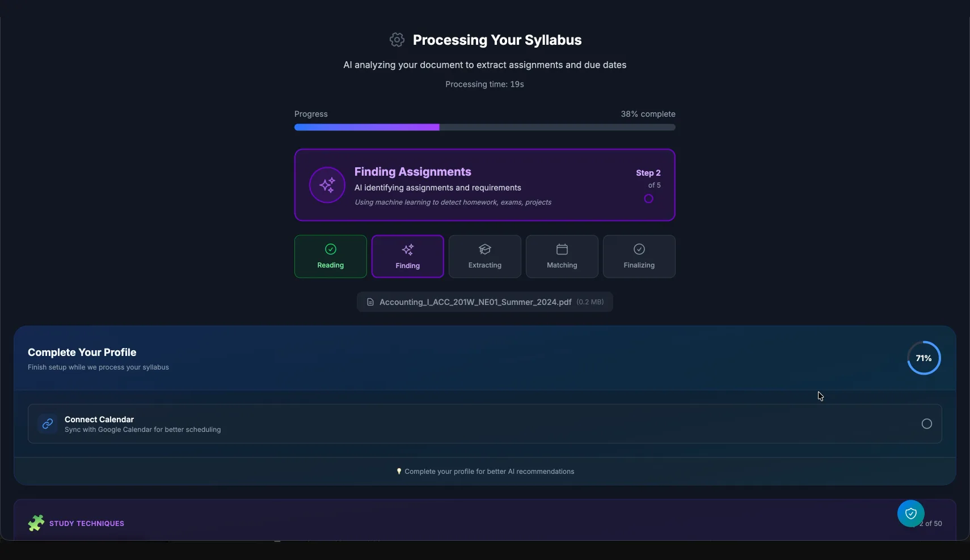Open the Accounting_I_ACC_201W_NE01_Summer_2024.pdf file chip
The height and width of the screenshot is (560, 970).
(485, 302)
